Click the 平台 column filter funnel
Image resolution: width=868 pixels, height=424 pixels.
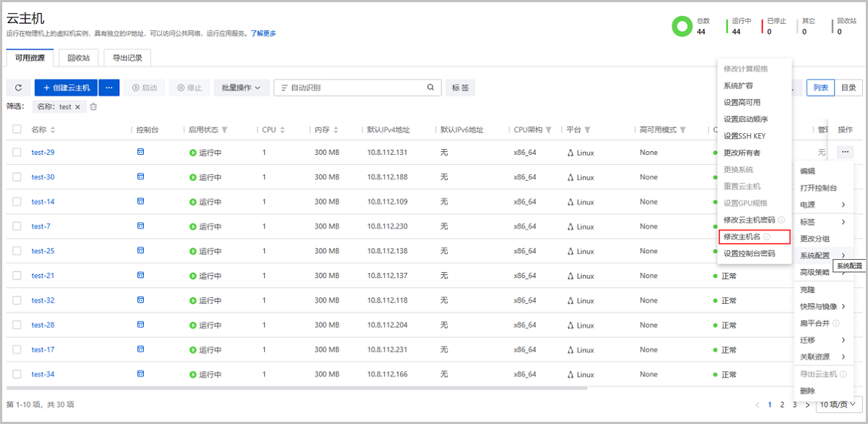pos(587,130)
